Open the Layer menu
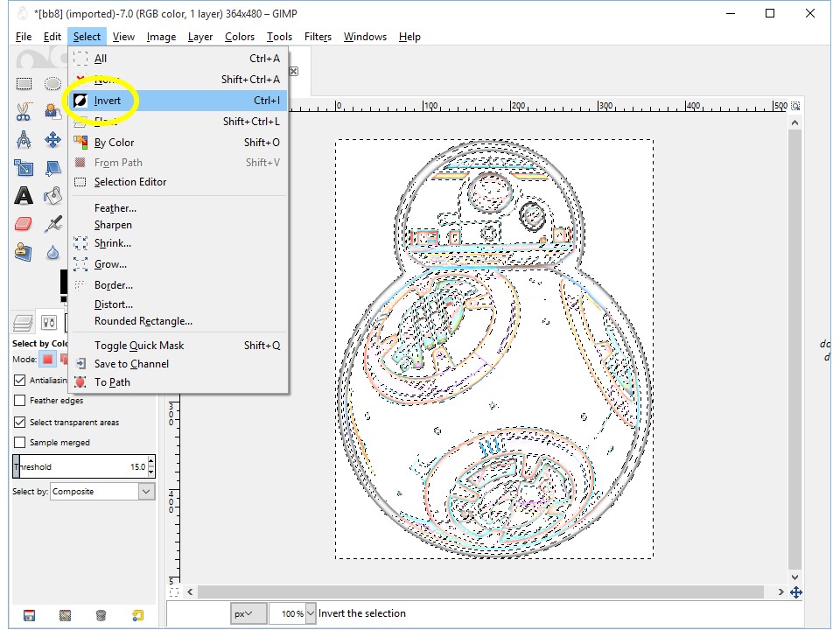Viewport: 840px width, 630px height. (x=199, y=37)
